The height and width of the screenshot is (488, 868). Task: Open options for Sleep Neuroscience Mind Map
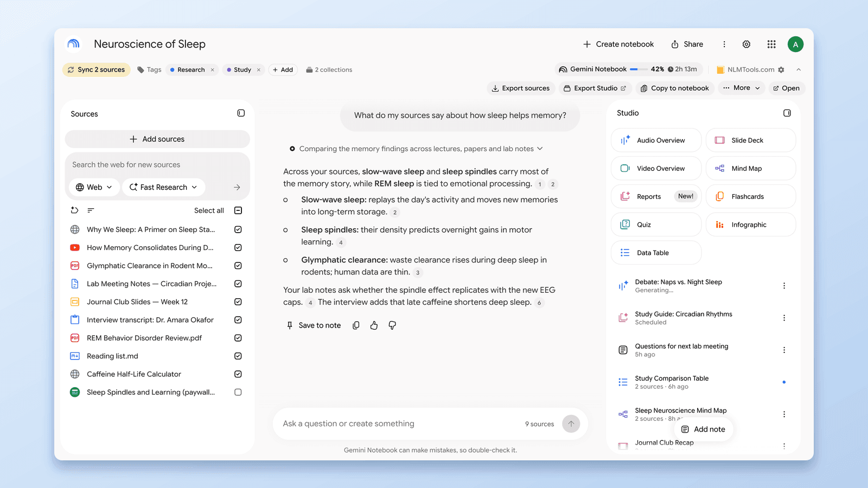click(784, 414)
